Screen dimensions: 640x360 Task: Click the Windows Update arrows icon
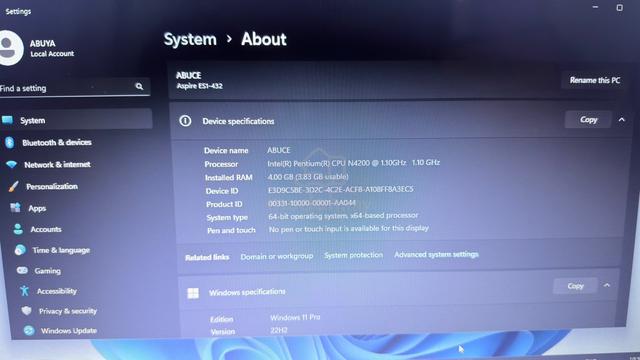[29, 330]
